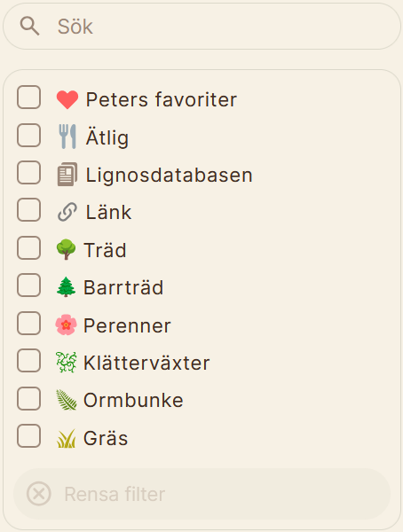Click the Rensa filter button
The image size is (403, 532).
pyautogui.click(x=201, y=494)
